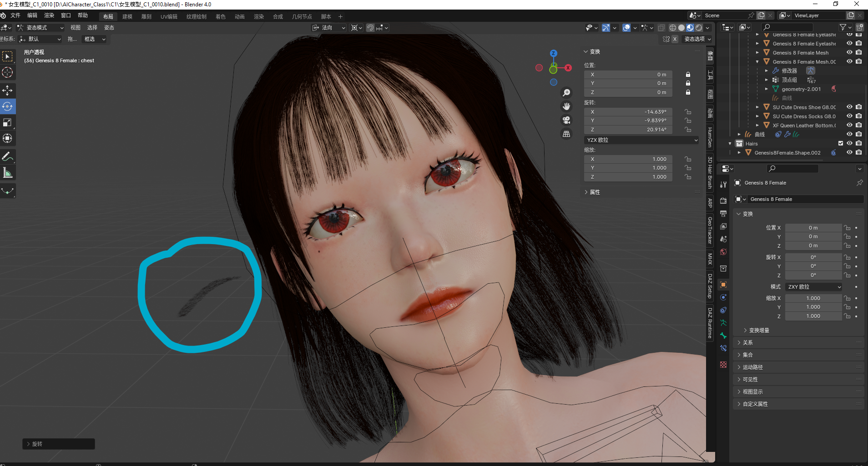The height and width of the screenshot is (466, 868).
Task: Open the Bone properties tab
Action: point(723,336)
